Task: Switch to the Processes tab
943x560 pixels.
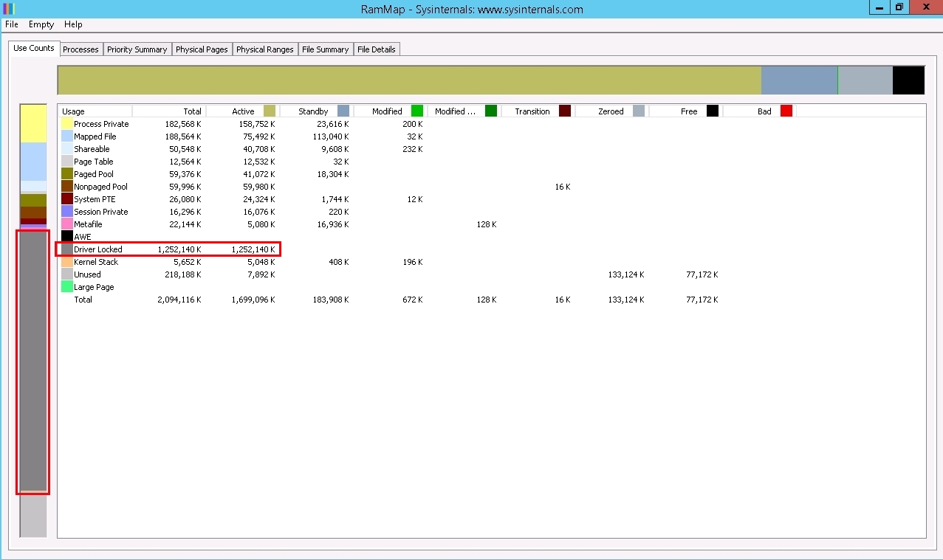Action: [80, 49]
